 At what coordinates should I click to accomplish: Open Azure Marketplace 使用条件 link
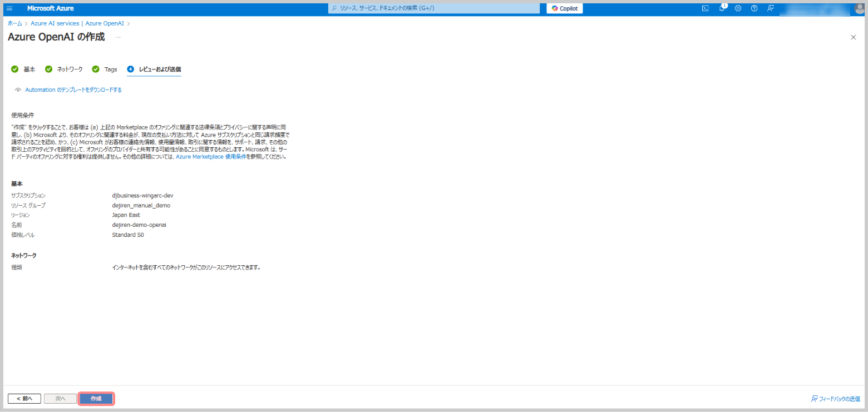point(211,157)
